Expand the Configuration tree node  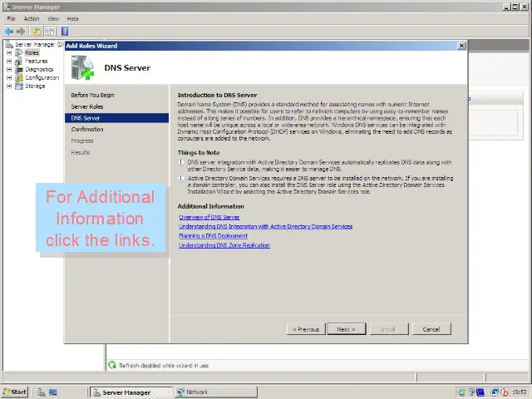pyautogui.click(x=9, y=77)
